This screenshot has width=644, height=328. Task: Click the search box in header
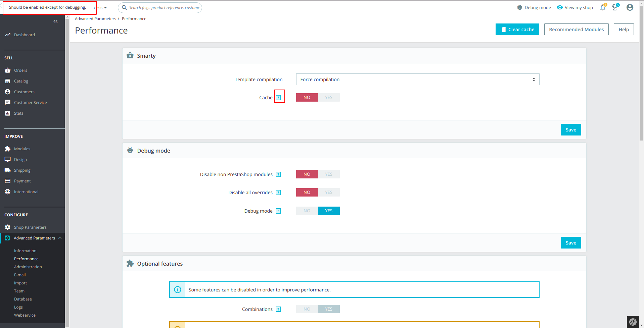[x=160, y=8]
